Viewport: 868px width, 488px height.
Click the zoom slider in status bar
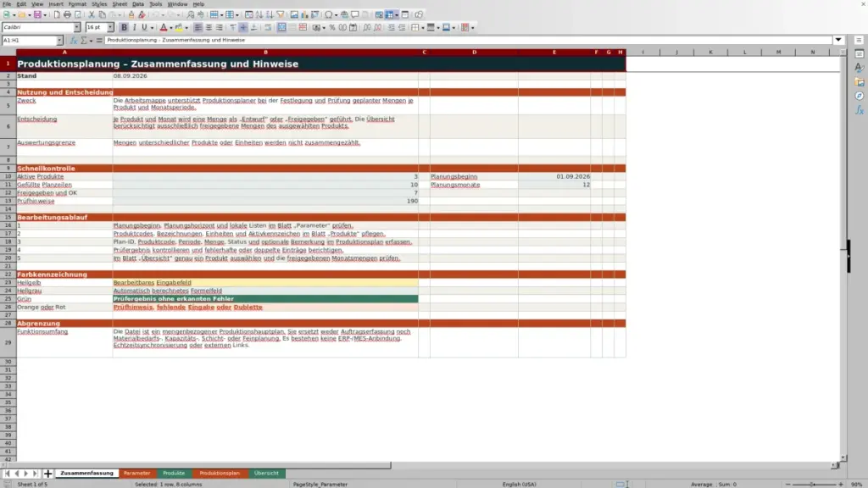pyautogui.click(x=814, y=484)
